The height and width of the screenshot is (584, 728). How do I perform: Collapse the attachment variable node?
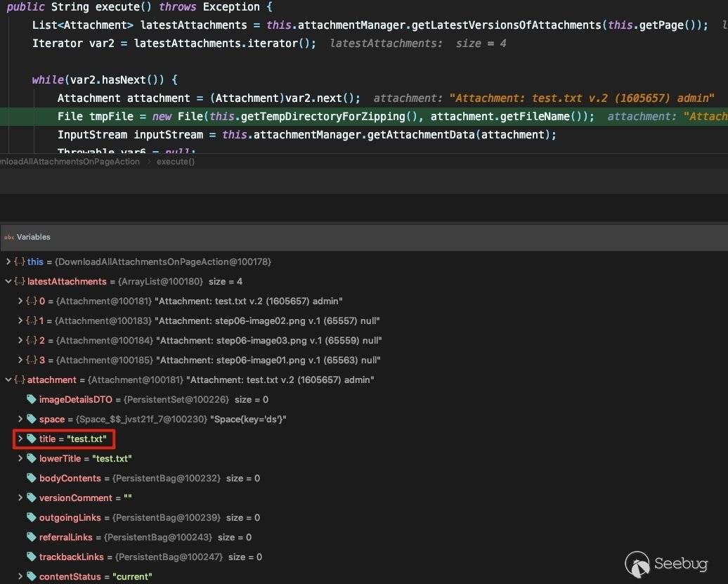coord(8,379)
